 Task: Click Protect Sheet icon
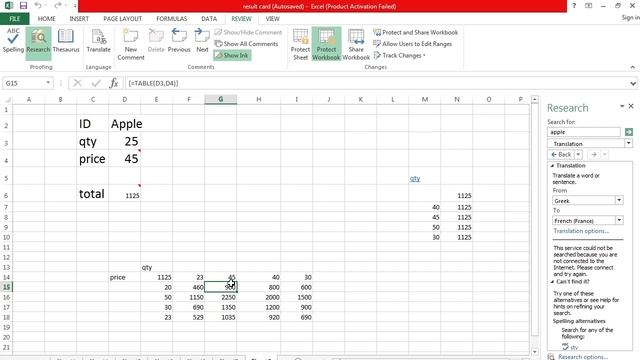coord(300,44)
